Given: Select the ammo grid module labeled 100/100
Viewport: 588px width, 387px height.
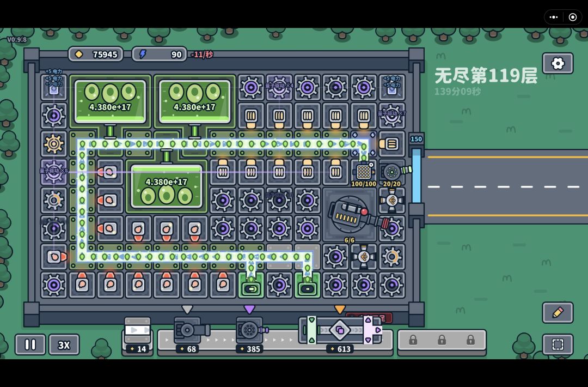Looking at the screenshot, I should coord(363,172).
